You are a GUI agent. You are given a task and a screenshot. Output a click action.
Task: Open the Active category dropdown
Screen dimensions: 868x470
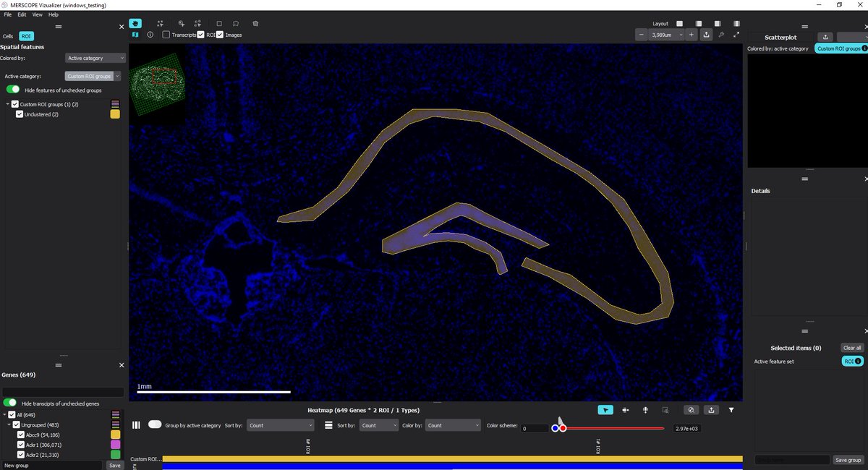93,76
